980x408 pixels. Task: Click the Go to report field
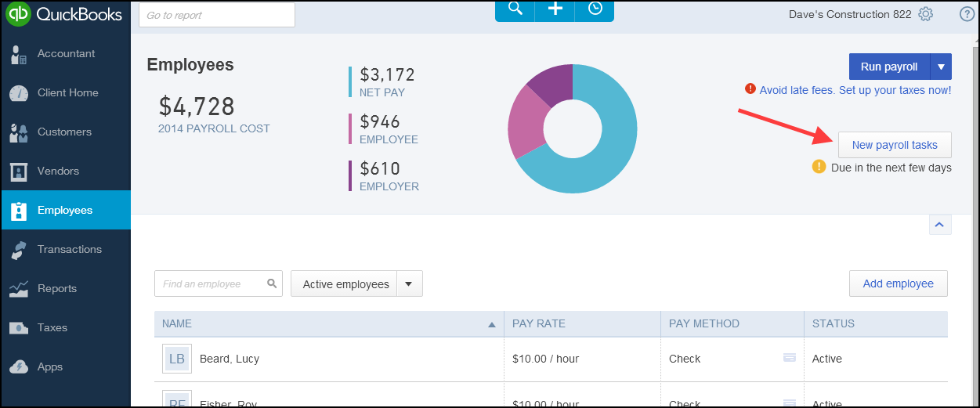[217, 15]
